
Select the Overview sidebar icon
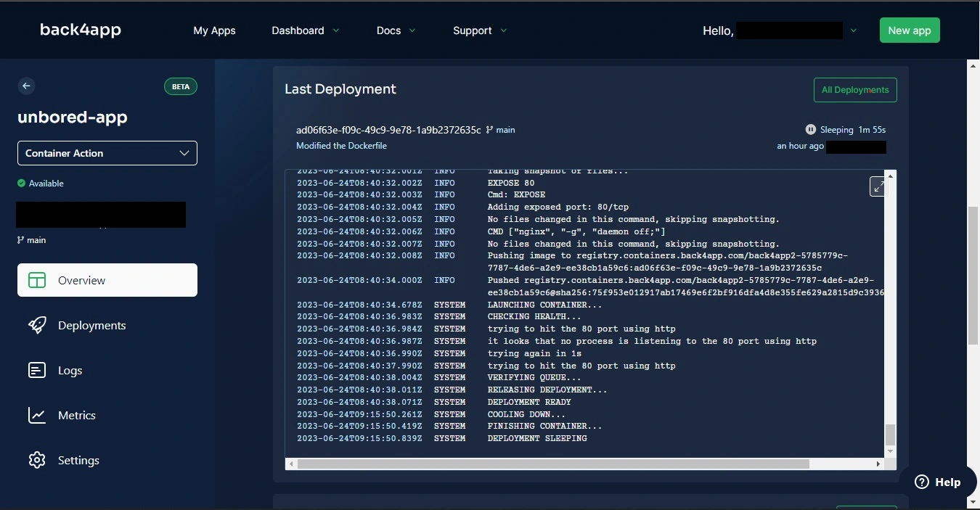point(36,280)
